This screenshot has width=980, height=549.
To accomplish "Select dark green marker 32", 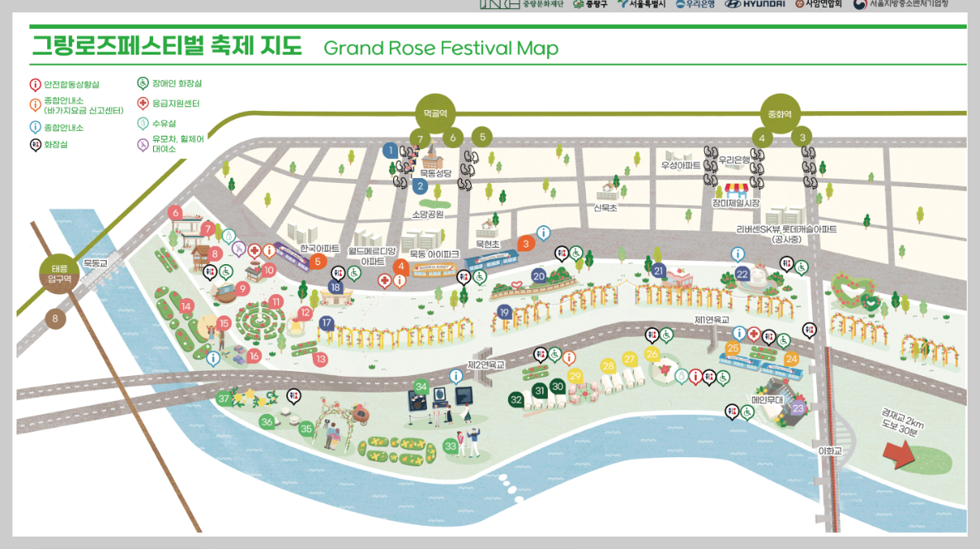I will tap(516, 400).
